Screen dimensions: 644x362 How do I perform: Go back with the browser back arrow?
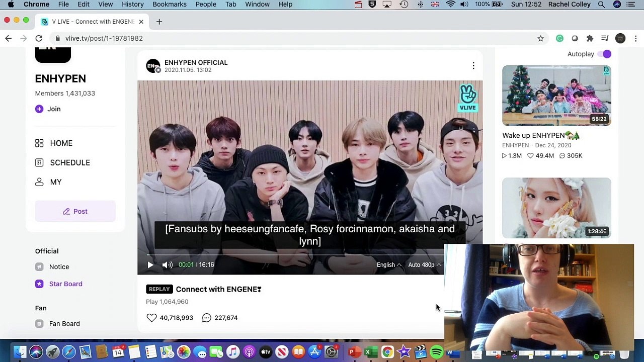tap(9, 38)
